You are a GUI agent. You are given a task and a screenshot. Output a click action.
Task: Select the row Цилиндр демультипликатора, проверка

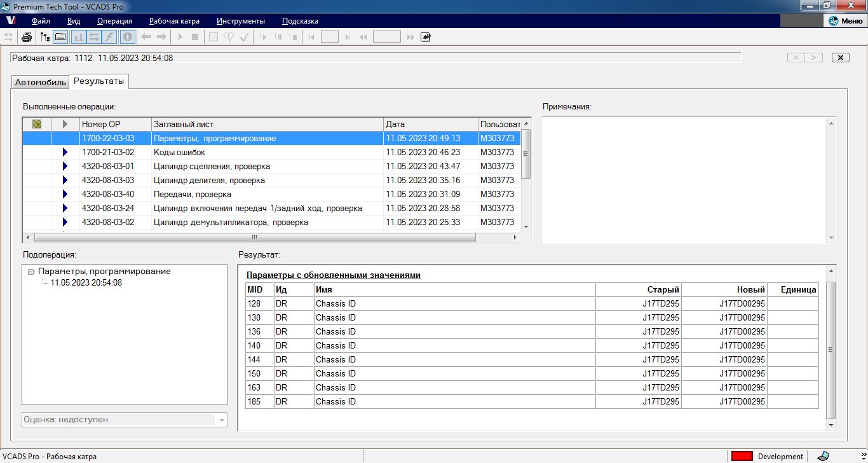pos(272,223)
